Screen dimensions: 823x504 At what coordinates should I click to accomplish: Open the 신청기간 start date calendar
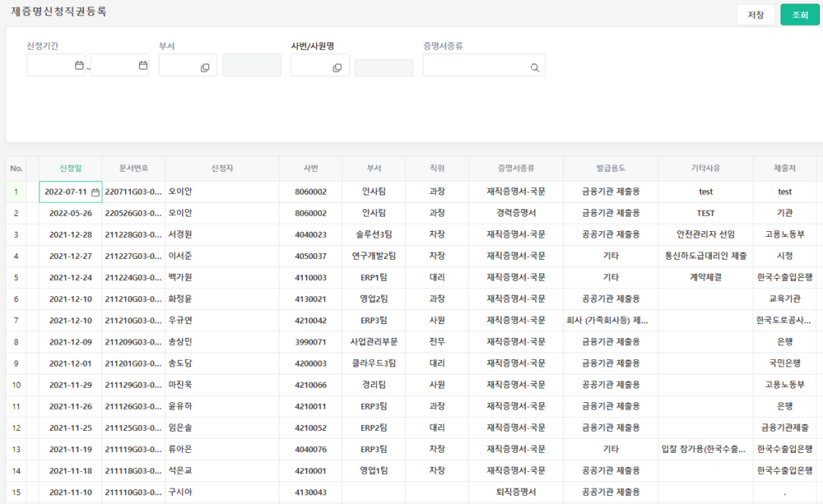coord(79,66)
